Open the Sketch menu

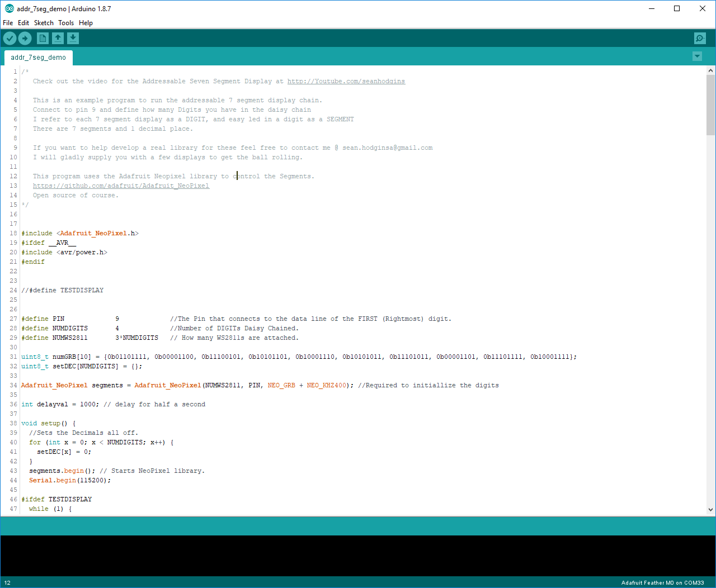coord(43,23)
